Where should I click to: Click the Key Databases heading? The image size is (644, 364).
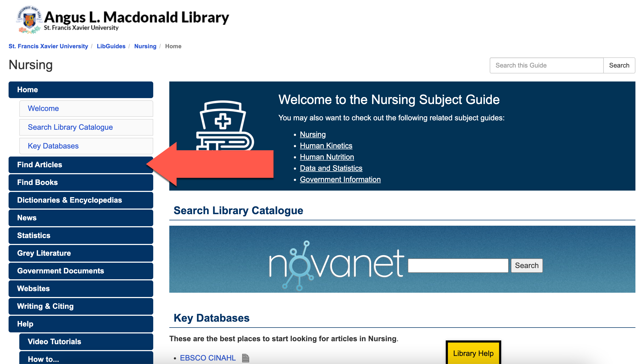pyautogui.click(x=212, y=318)
